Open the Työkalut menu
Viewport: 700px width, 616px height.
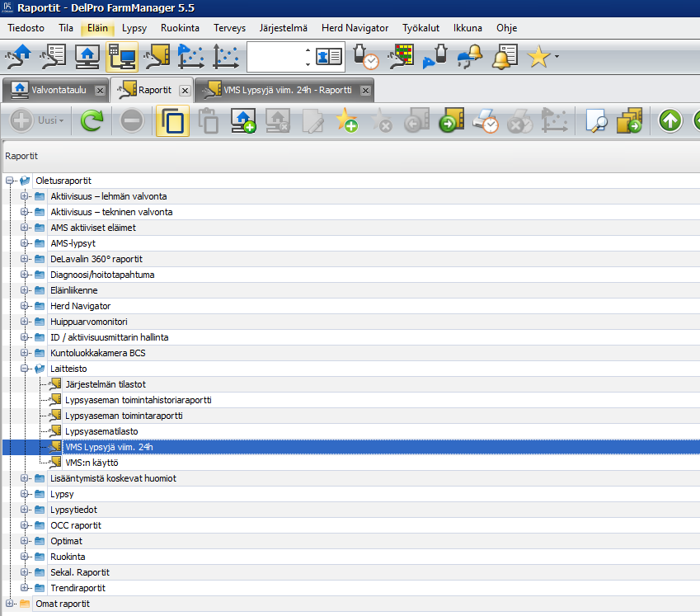[x=420, y=28]
